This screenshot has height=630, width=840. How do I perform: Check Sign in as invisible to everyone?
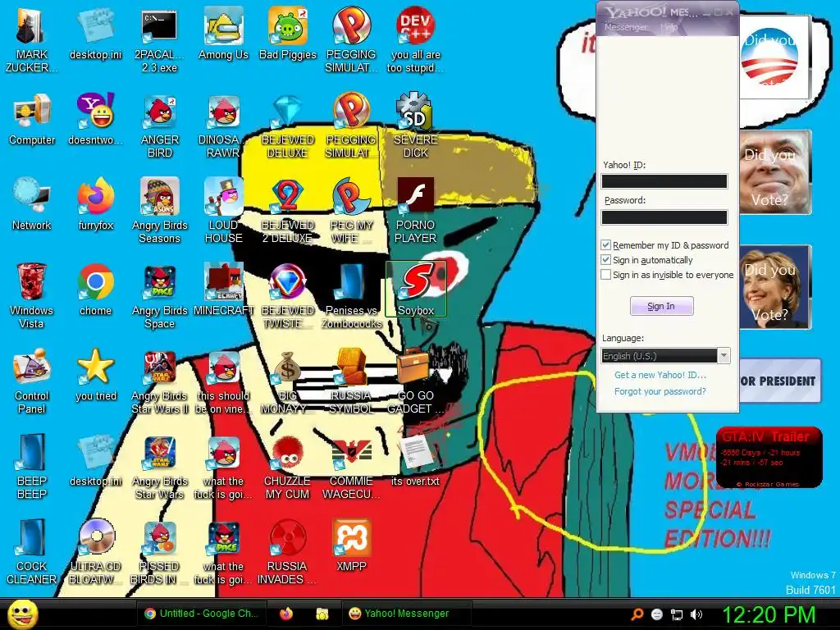pyautogui.click(x=606, y=275)
